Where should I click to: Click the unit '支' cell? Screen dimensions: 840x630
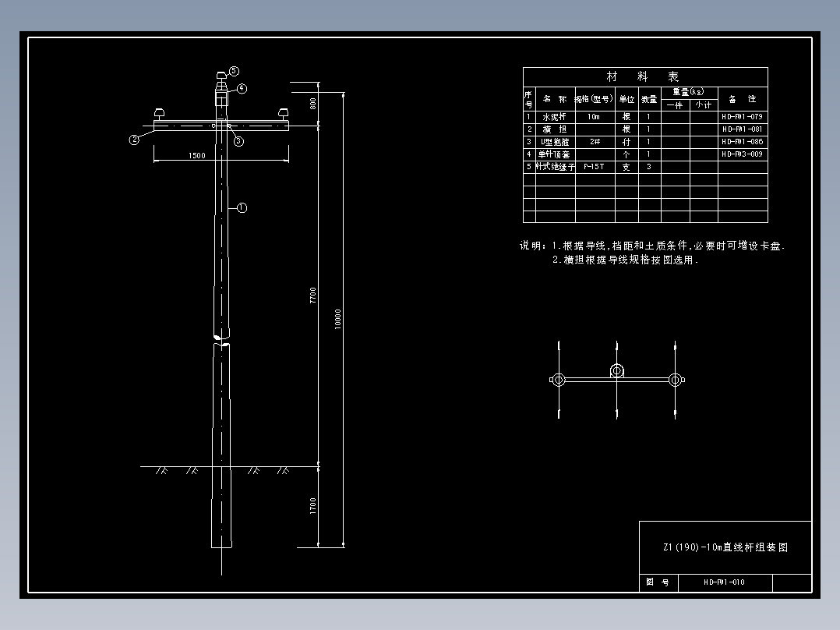coord(626,167)
